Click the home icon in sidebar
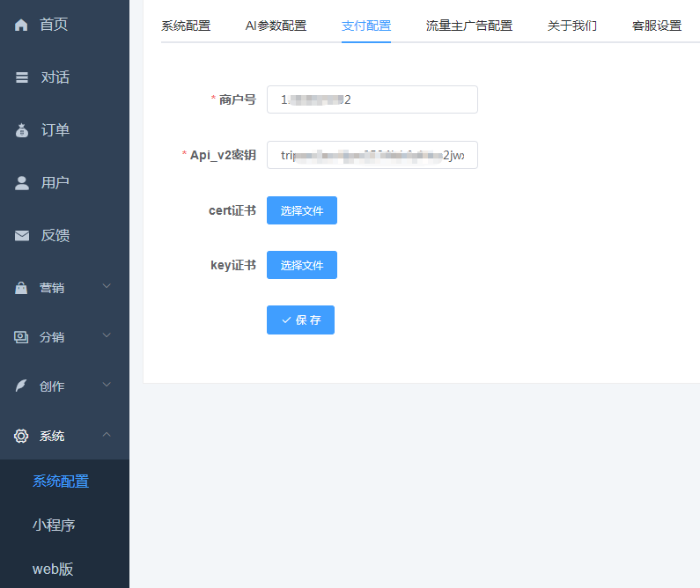This screenshot has width=700, height=588. 22,25
